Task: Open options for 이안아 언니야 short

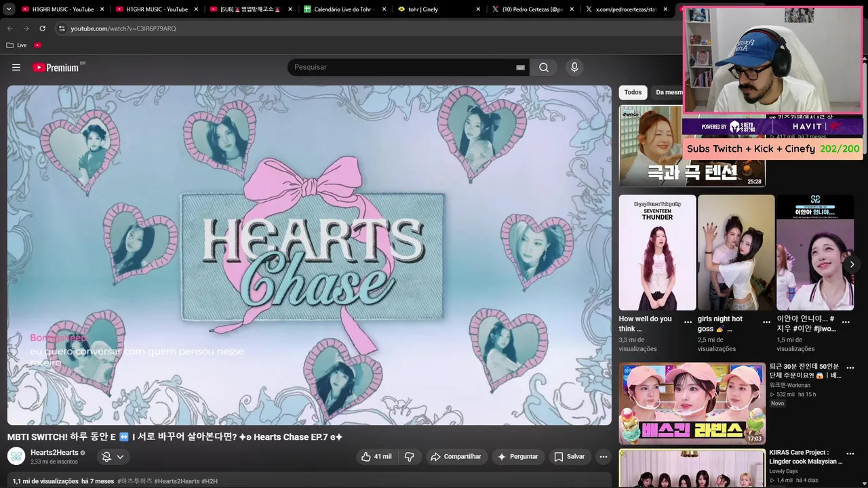Action: coord(846,322)
